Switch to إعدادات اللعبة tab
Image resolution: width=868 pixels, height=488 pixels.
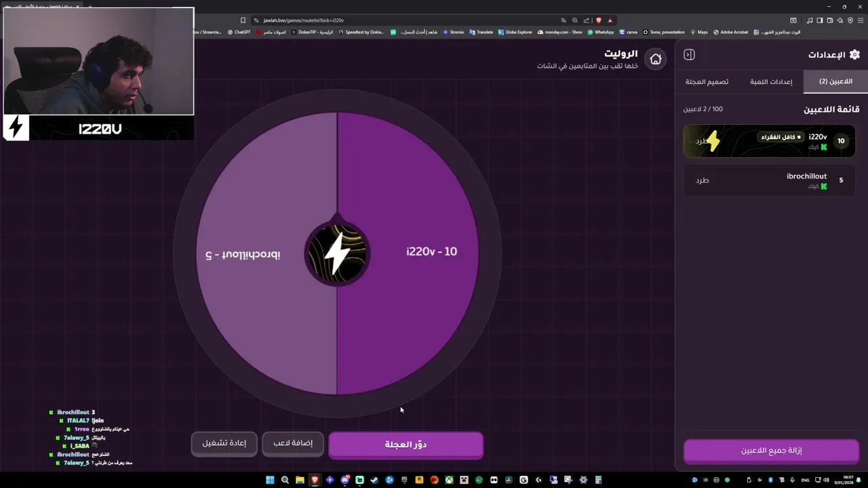pyautogui.click(x=771, y=81)
